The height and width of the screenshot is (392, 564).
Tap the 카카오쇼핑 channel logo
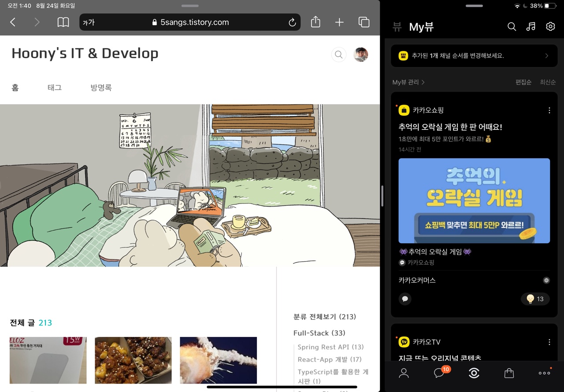point(404,111)
